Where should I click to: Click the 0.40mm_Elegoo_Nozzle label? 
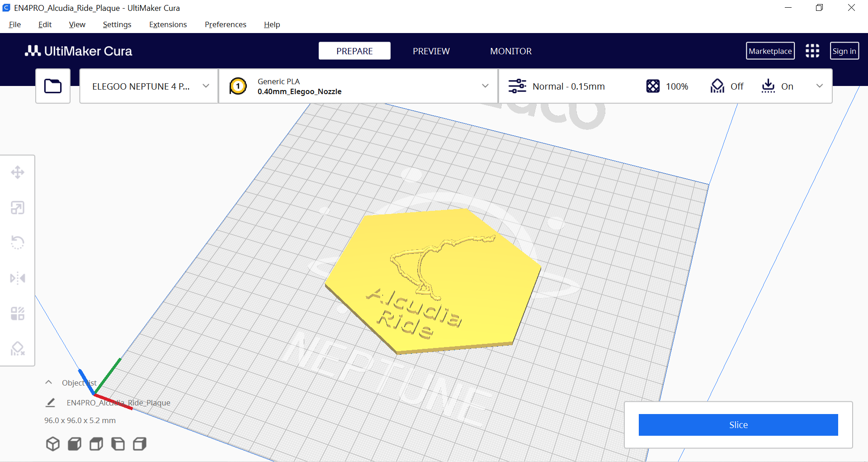click(300, 91)
